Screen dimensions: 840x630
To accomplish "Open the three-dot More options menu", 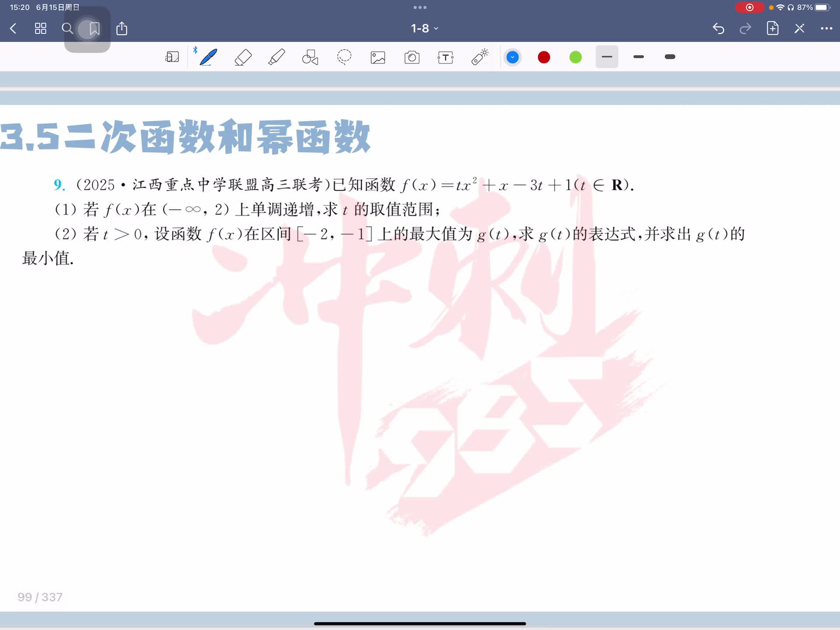I will (826, 28).
